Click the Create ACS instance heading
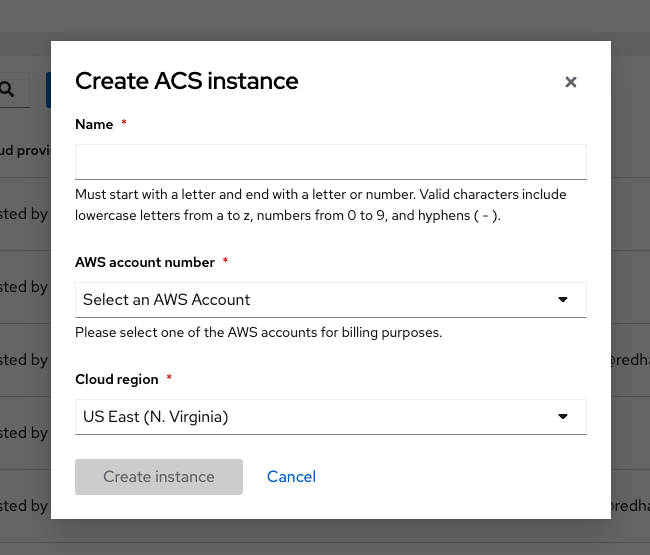Screen dimensions: 650x555 pos(187,80)
